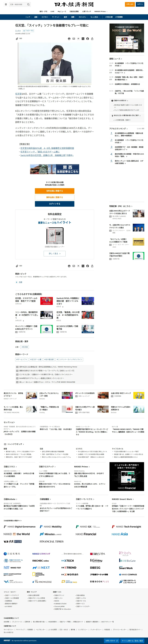Open the アクセスランキング section heading link
The height and width of the screenshot is (644, 148).
click(118, 129)
